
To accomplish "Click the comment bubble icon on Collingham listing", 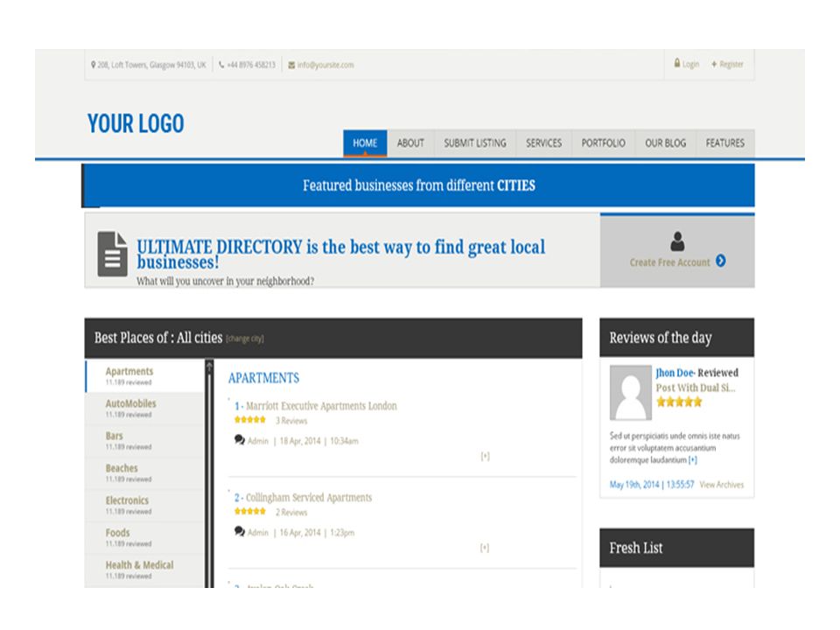I will [x=240, y=532].
